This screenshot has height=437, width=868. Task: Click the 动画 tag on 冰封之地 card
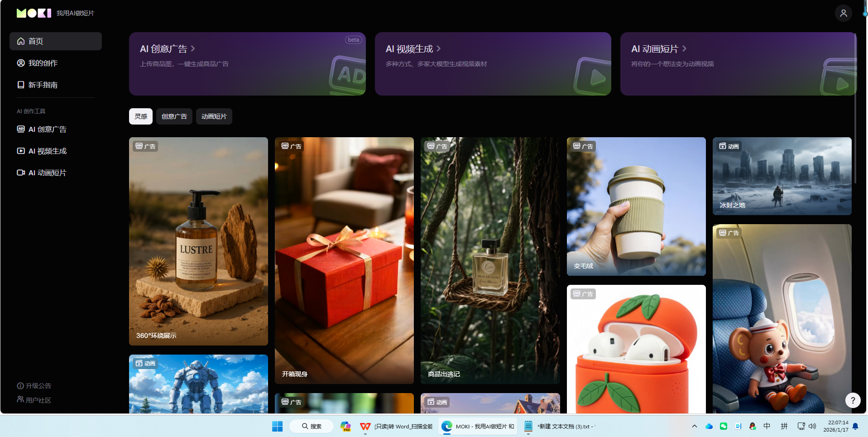tap(729, 146)
